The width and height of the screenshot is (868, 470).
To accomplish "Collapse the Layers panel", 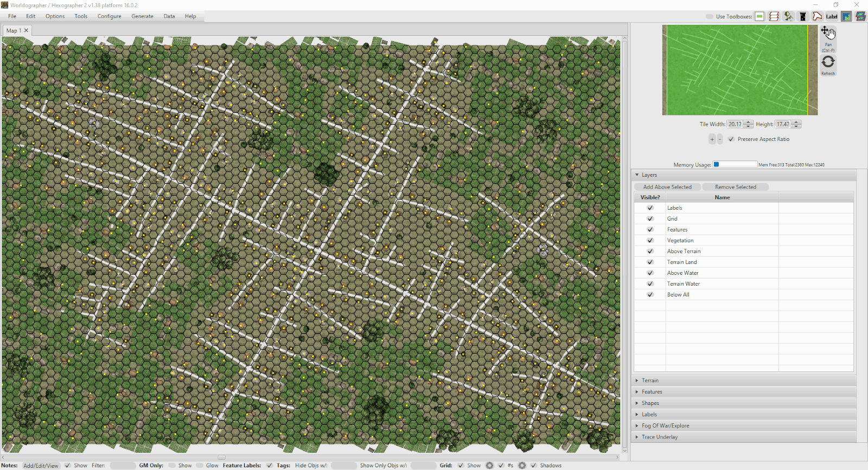I will [x=744, y=175].
